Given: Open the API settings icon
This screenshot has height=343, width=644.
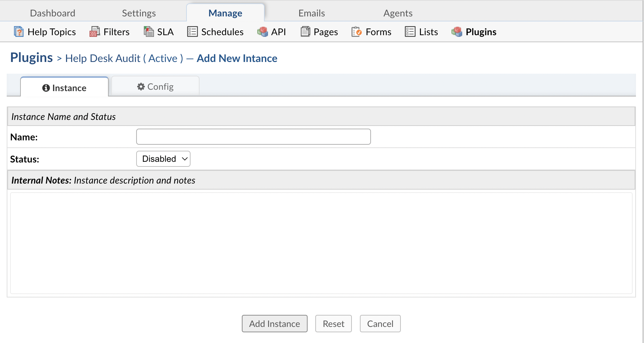Looking at the screenshot, I should [x=263, y=32].
